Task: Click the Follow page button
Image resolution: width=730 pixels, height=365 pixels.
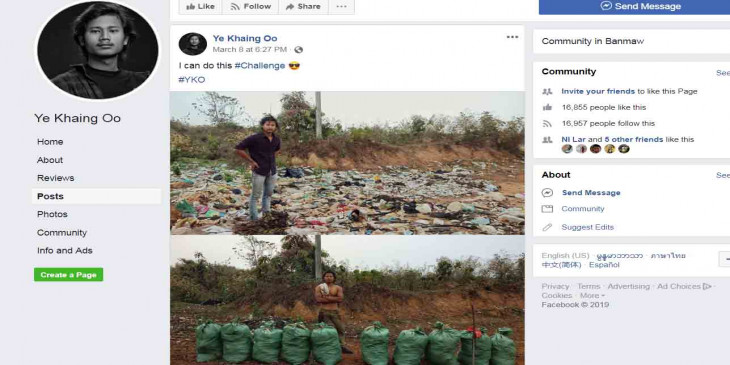Action: [x=250, y=7]
